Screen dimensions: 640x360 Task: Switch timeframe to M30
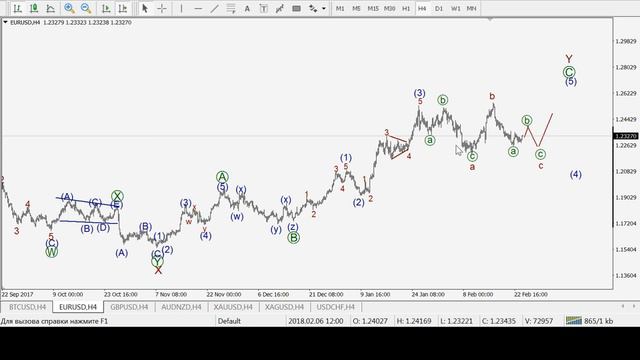(x=390, y=8)
